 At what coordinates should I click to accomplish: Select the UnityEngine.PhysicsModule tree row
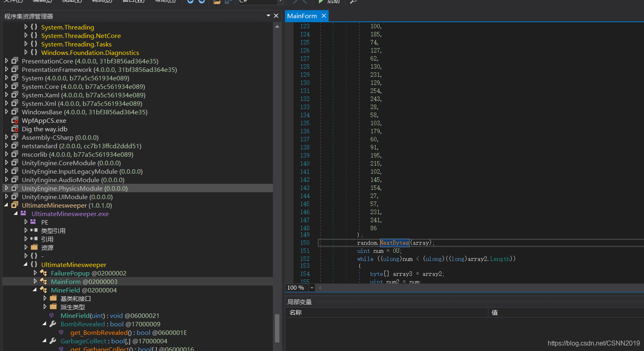coord(137,188)
